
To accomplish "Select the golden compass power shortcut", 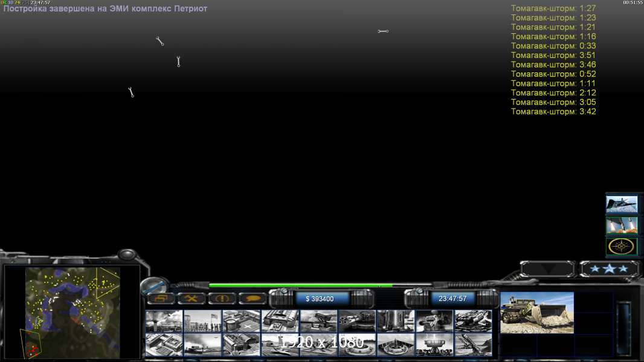I will [622, 247].
